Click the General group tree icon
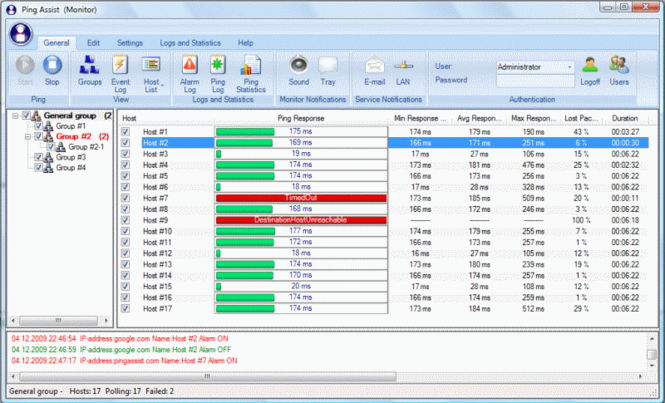 (36, 115)
